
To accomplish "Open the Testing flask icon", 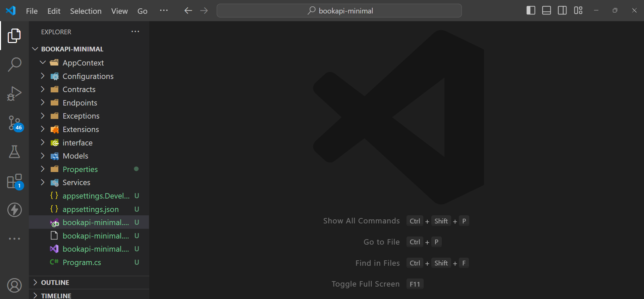I will click(x=14, y=152).
